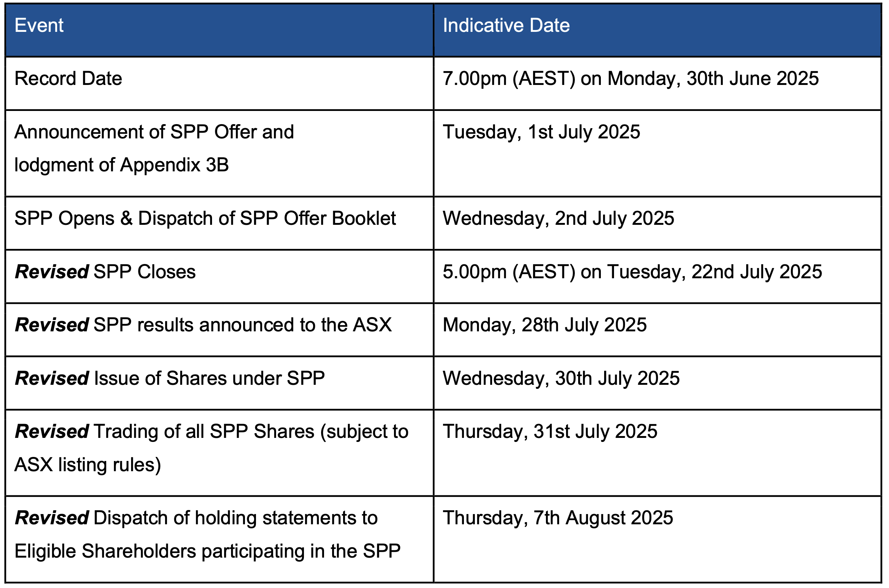The width and height of the screenshot is (889, 588).
Task: Click Wednesday, 30th July 2025 cell
Action: 658,383
